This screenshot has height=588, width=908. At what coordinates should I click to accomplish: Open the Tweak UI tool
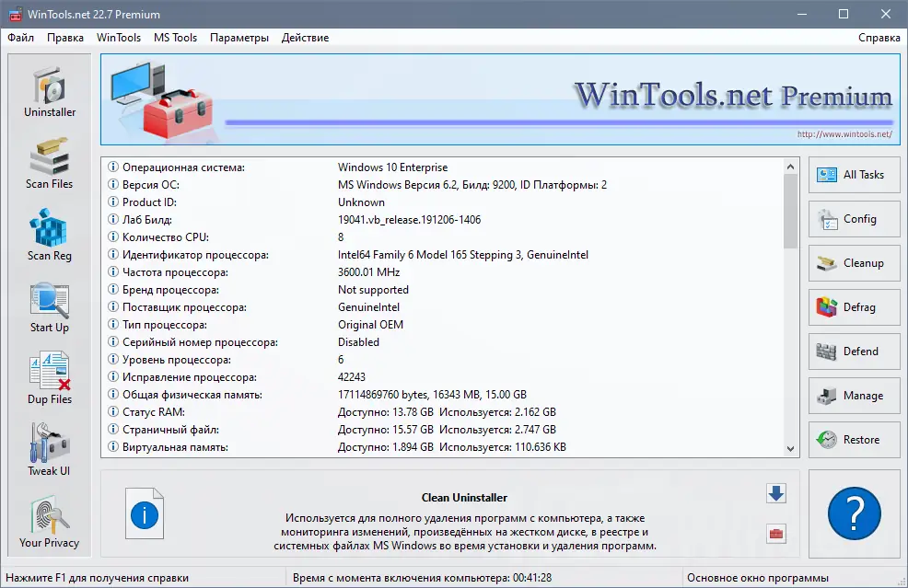coord(48,451)
